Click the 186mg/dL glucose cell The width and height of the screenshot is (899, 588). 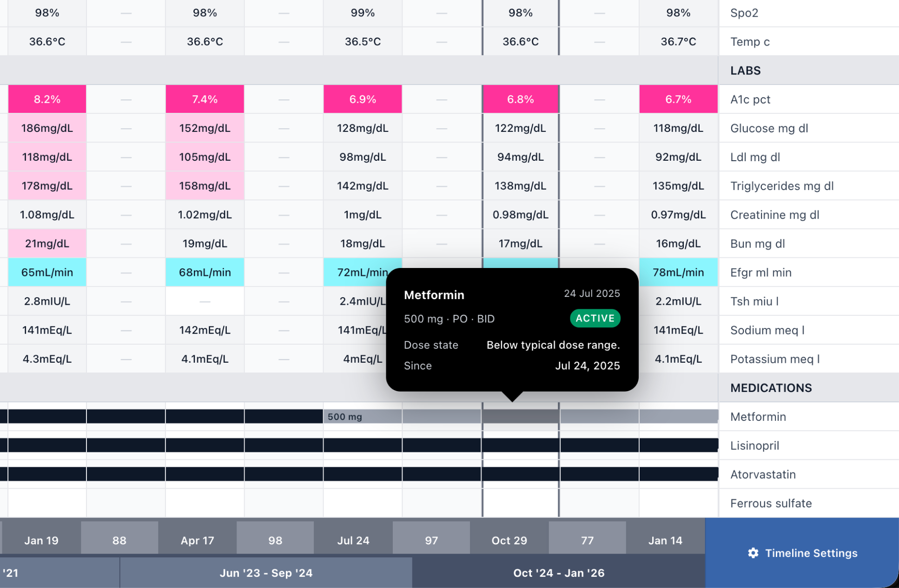click(47, 128)
